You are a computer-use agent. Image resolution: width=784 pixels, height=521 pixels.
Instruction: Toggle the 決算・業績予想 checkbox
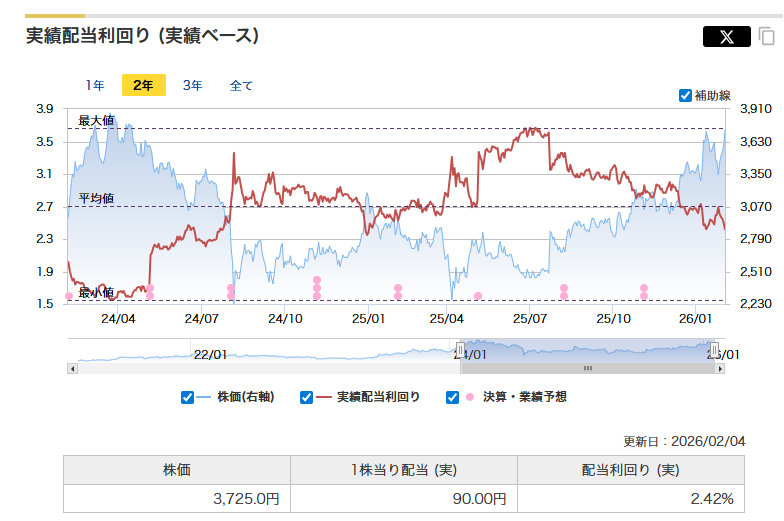pyautogui.click(x=453, y=397)
